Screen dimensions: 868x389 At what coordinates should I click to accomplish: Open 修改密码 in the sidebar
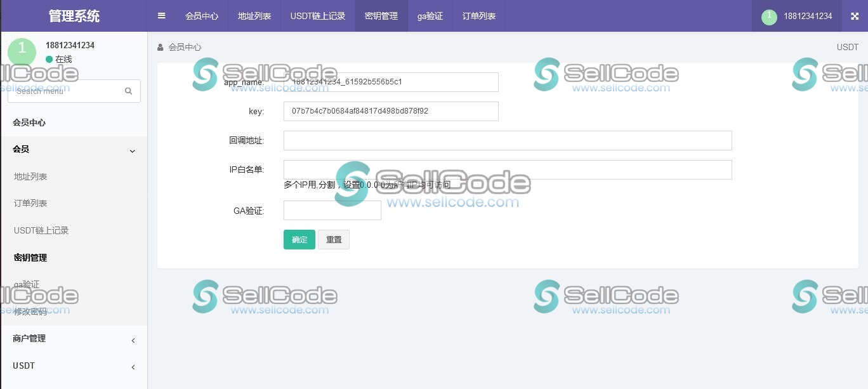coord(30,312)
